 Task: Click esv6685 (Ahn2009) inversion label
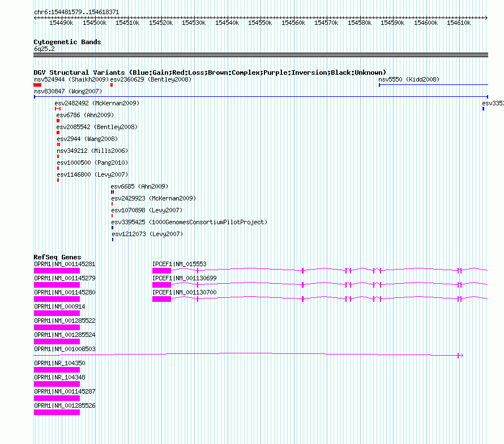pos(139,186)
